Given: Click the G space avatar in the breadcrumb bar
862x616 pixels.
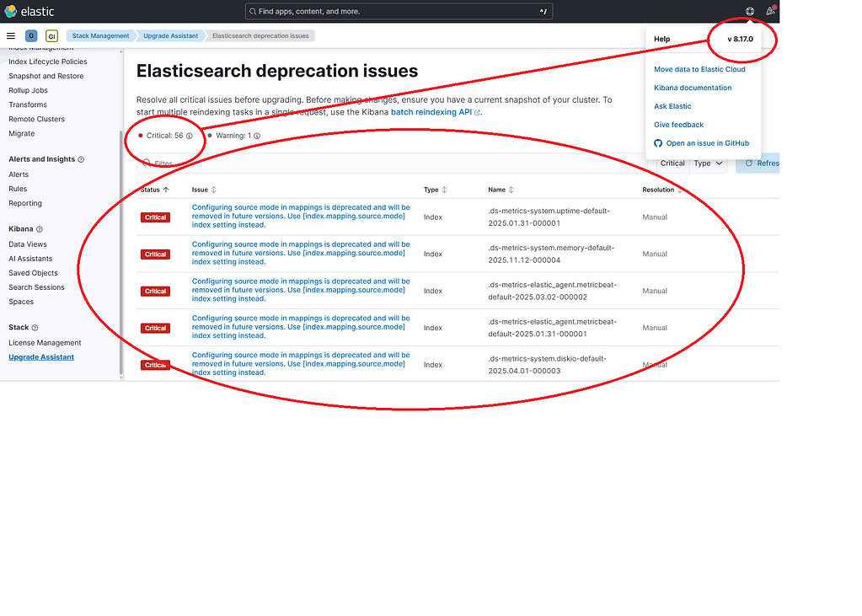Looking at the screenshot, I should point(30,35).
